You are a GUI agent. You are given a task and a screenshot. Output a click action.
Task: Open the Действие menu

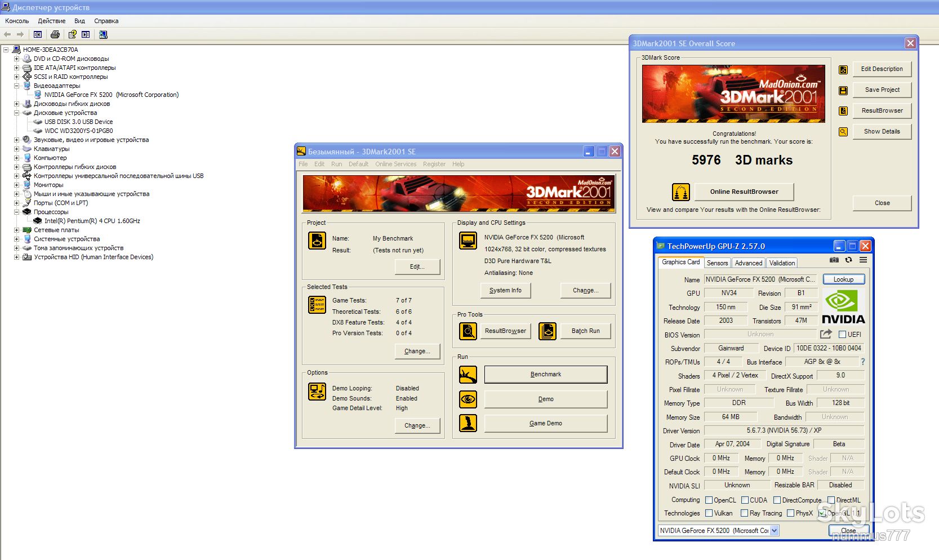(52, 21)
